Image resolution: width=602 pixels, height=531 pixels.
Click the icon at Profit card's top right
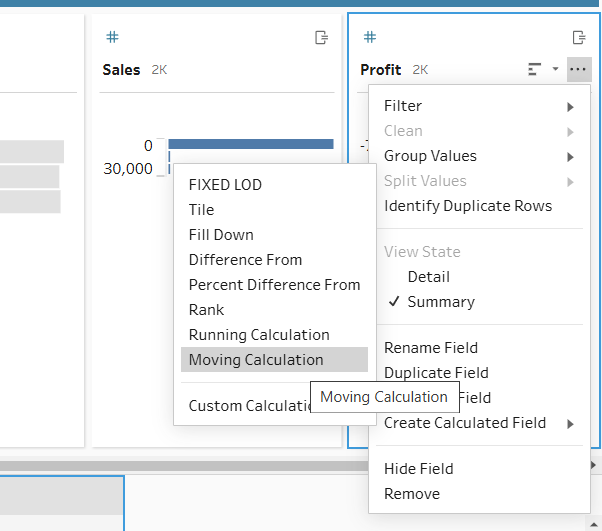578,37
